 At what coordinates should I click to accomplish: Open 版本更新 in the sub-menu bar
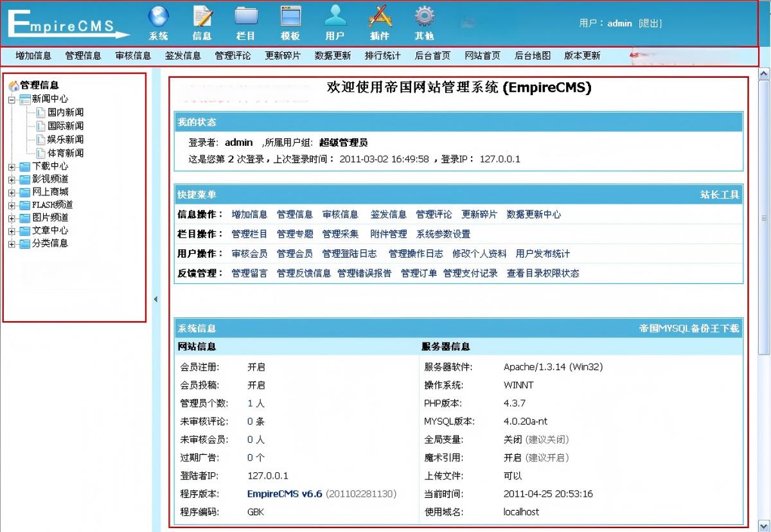tap(582, 56)
